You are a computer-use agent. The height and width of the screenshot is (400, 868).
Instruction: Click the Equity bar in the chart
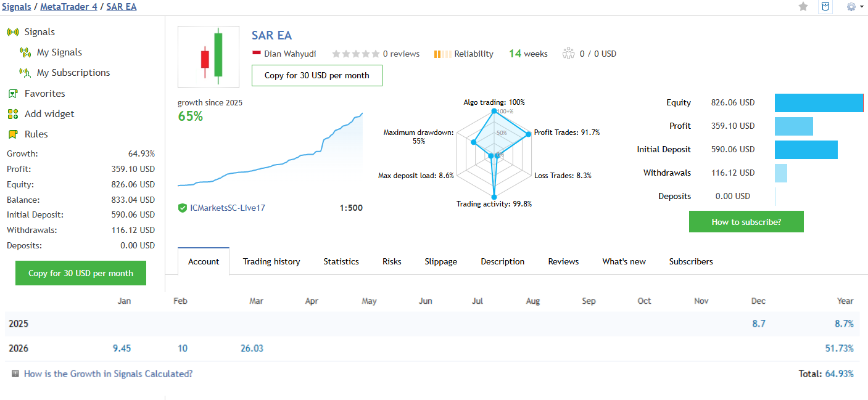pos(819,103)
